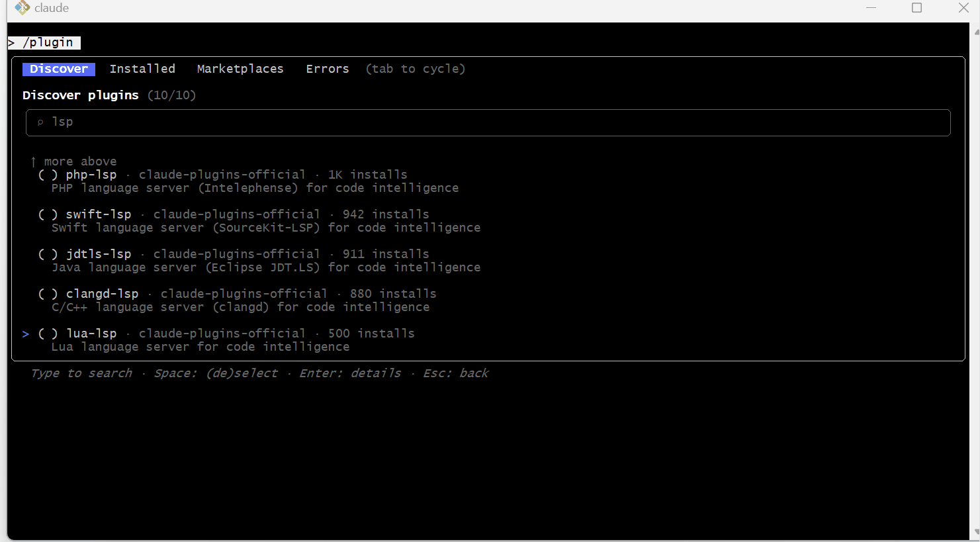Open the jdtls-lsp plugin name

(x=99, y=254)
